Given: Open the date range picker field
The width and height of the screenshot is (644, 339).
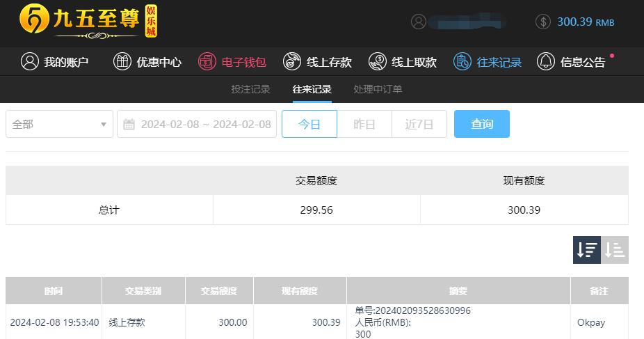Looking at the screenshot, I should point(197,124).
